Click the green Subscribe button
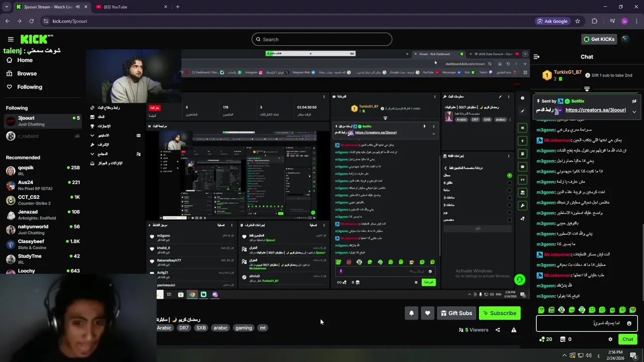644x362 pixels. 500,313
